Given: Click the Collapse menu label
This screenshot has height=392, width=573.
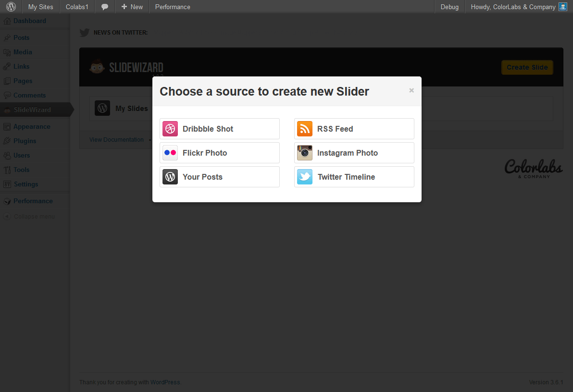Looking at the screenshot, I should [x=34, y=217].
